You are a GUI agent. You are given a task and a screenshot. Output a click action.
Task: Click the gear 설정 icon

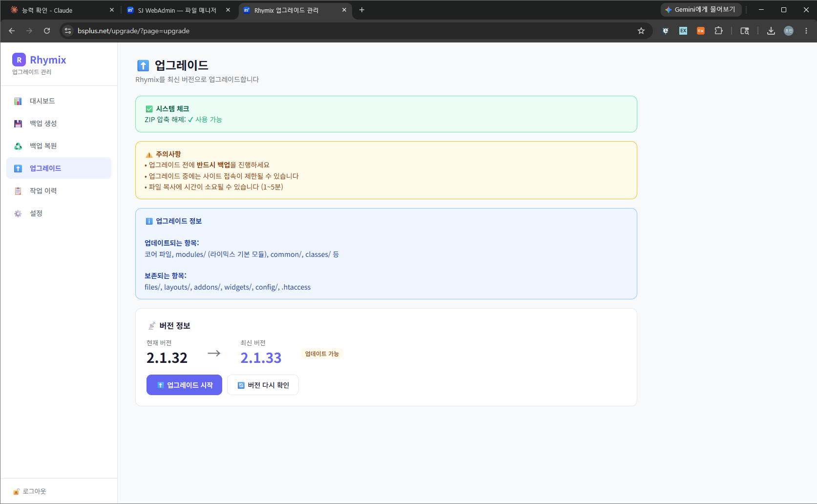pos(18,213)
